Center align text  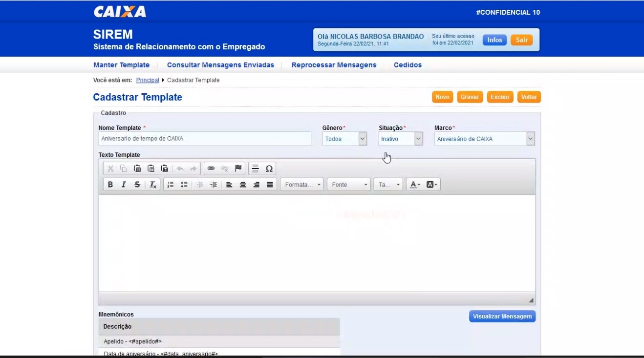point(243,185)
